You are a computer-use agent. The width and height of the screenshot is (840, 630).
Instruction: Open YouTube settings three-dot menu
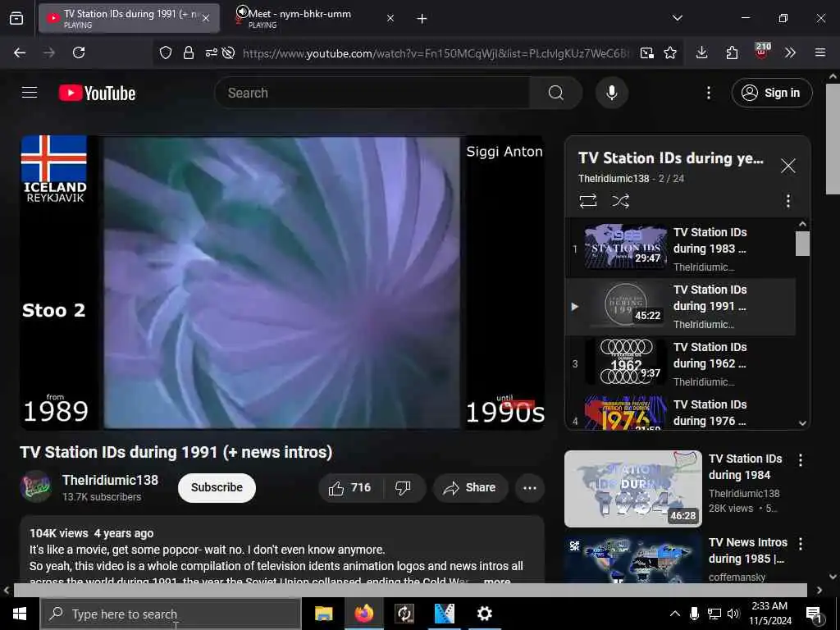pyautogui.click(x=708, y=93)
